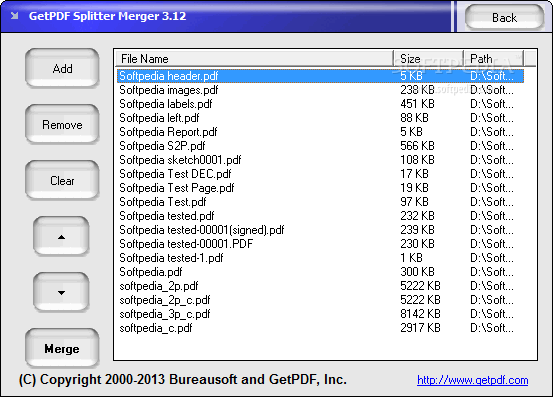553x397 pixels.
Task: Choose the Softpedia S2P.pdf entry
Action: (x=320, y=146)
